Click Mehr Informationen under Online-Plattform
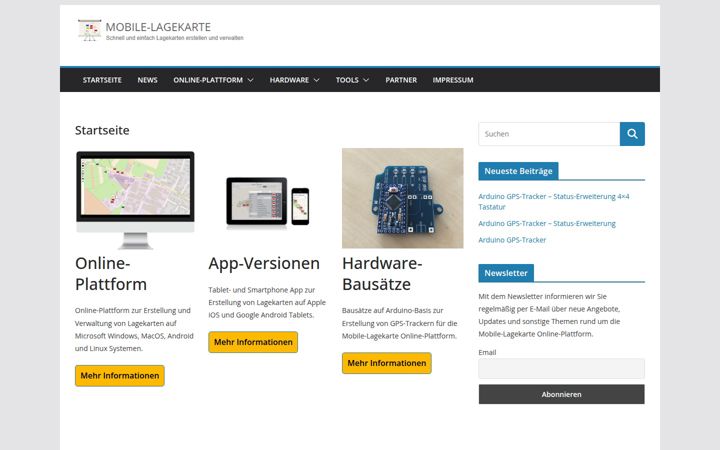 point(120,376)
